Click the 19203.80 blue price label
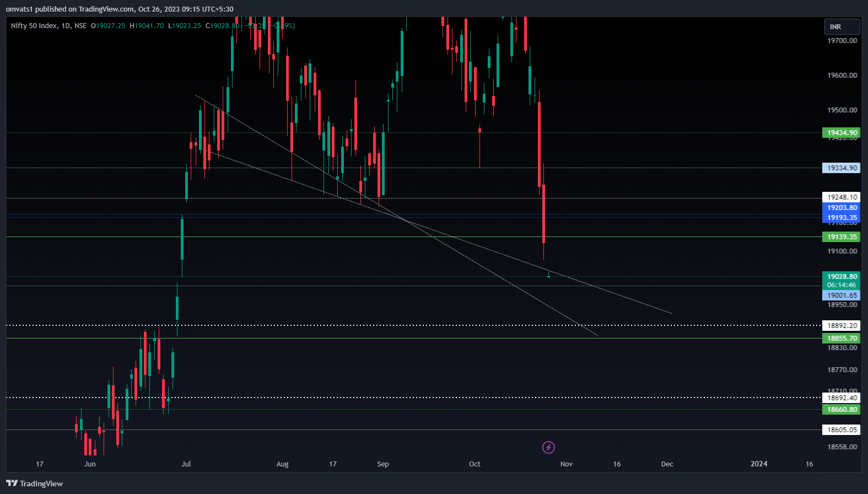868x494 pixels. 842,208
